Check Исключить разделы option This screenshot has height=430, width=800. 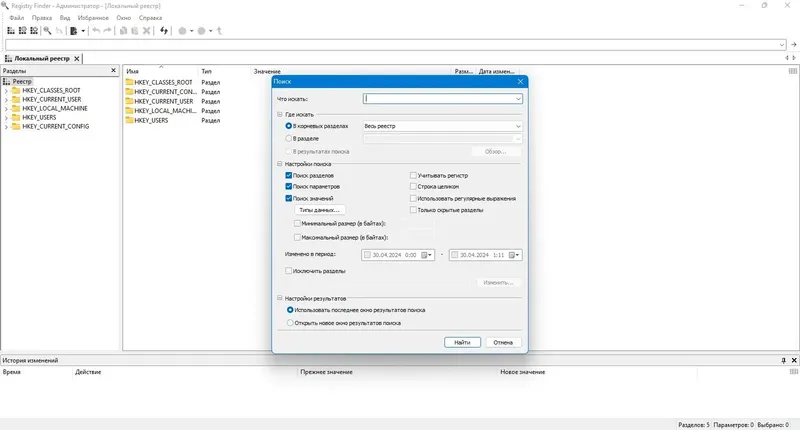click(x=289, y=271)
